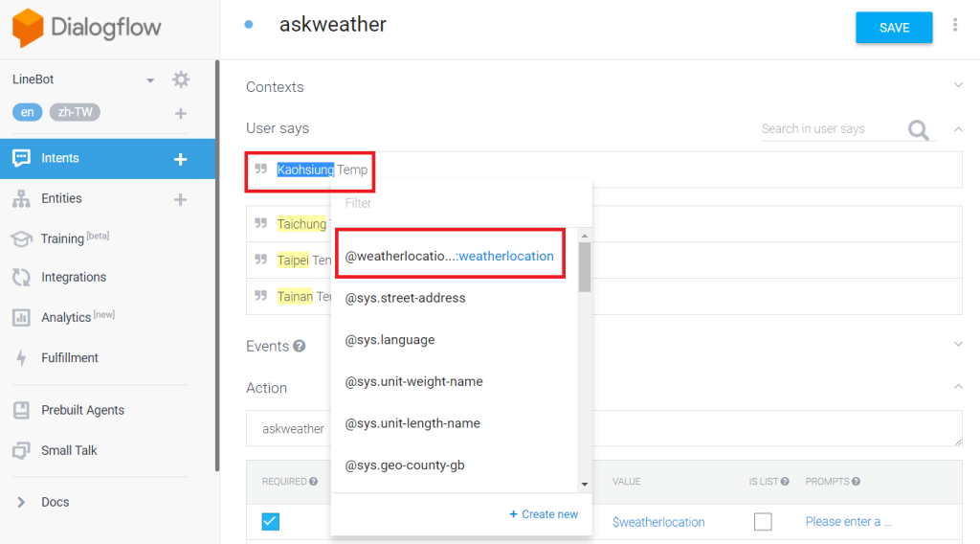The height and width of the screenshot is (544, 980).
Task: Open the more options vertical dots menu
Action: click(955, 25)
